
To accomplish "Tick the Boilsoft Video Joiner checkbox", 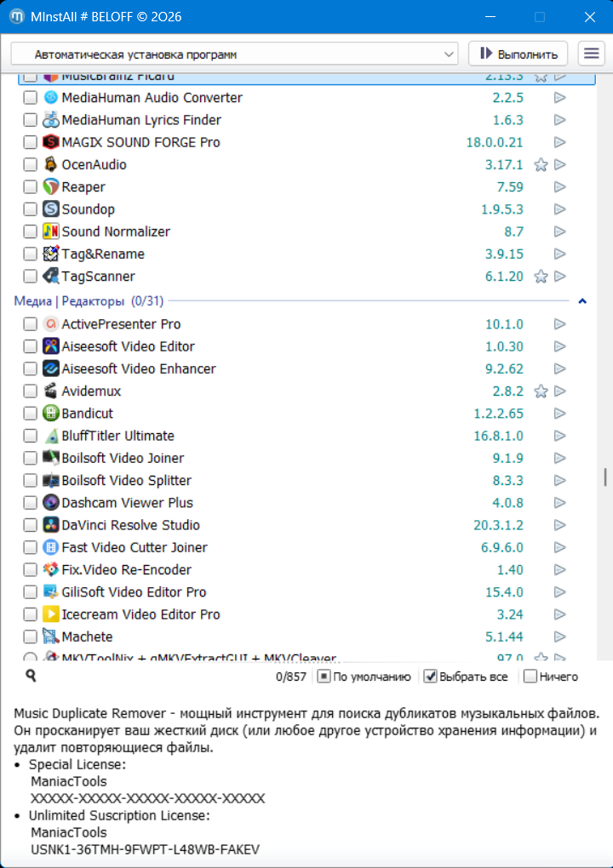I will coord(30,459).
